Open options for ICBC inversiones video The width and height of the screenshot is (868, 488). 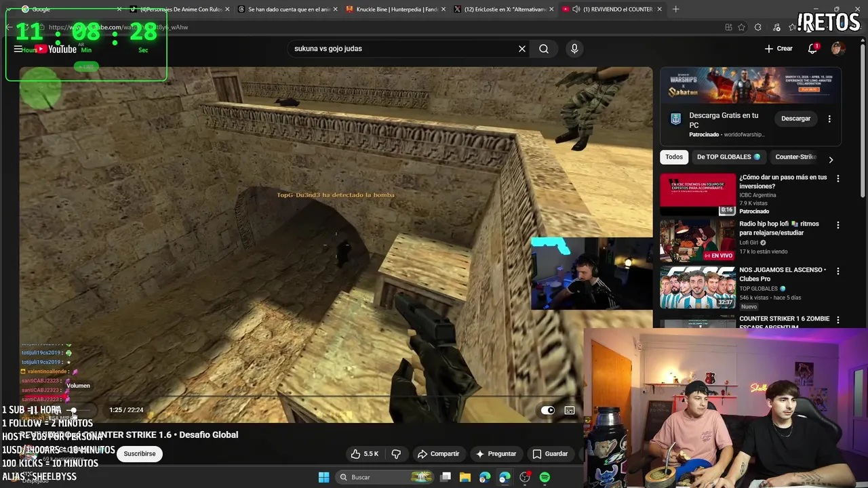click(x=837, y=179)
